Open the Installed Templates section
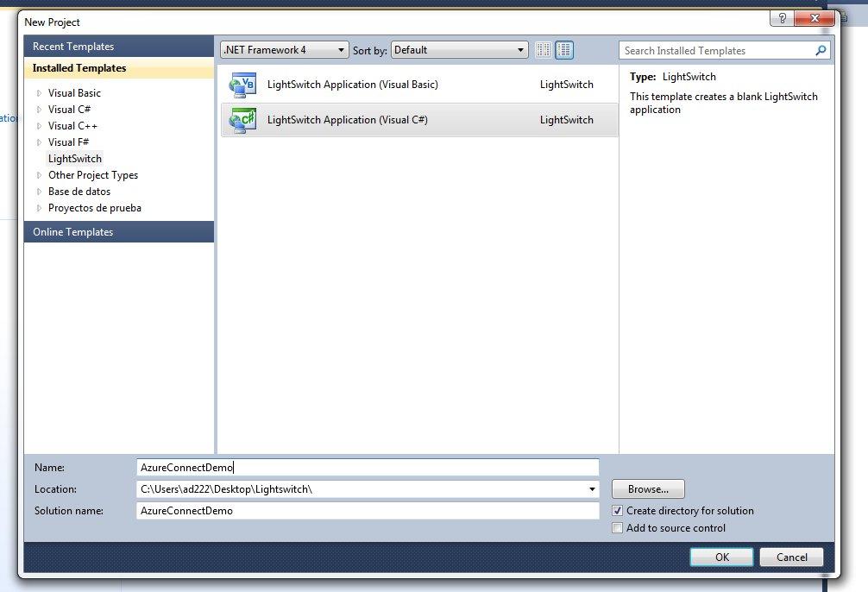This screenshot has width=868, height=592. click(x=119, y=68)
